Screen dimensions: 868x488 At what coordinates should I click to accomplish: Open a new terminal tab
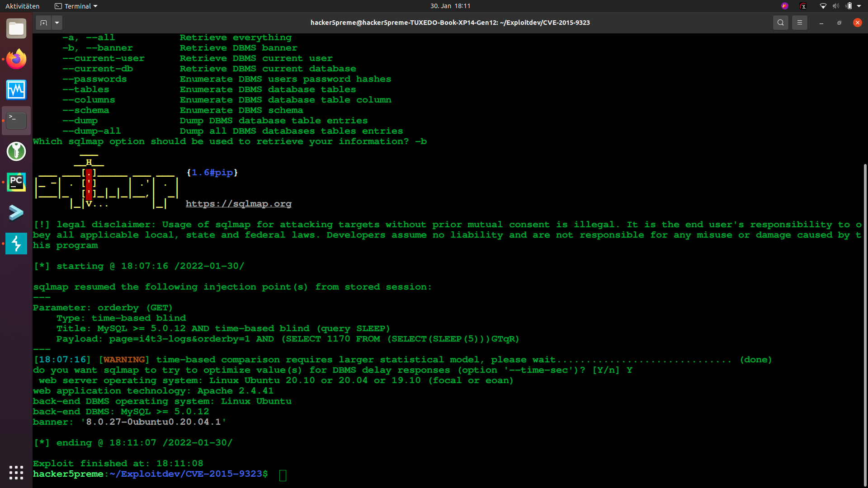point(43,23)
